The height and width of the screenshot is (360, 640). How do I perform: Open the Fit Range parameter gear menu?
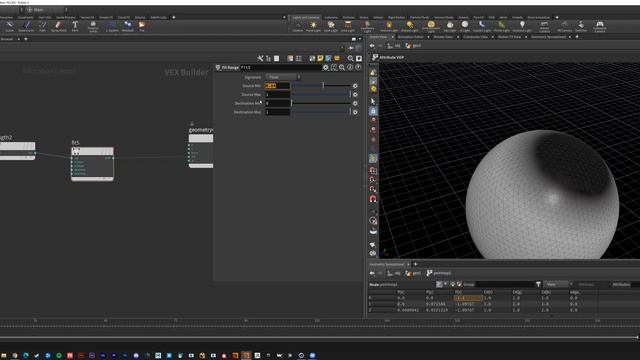(326, 67)
